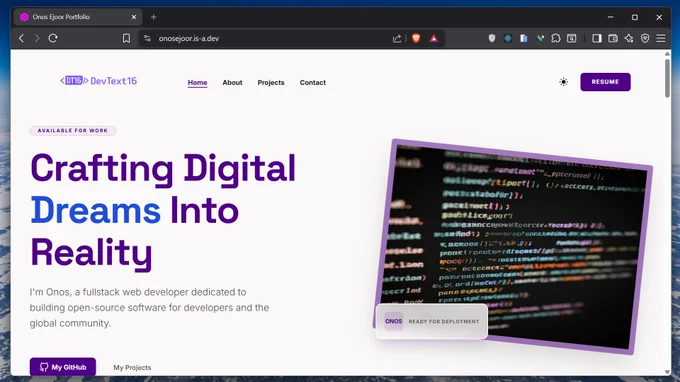The image size is (680, 382).
Task: Click the My GitHub button
Action: (x=63, y=367)
